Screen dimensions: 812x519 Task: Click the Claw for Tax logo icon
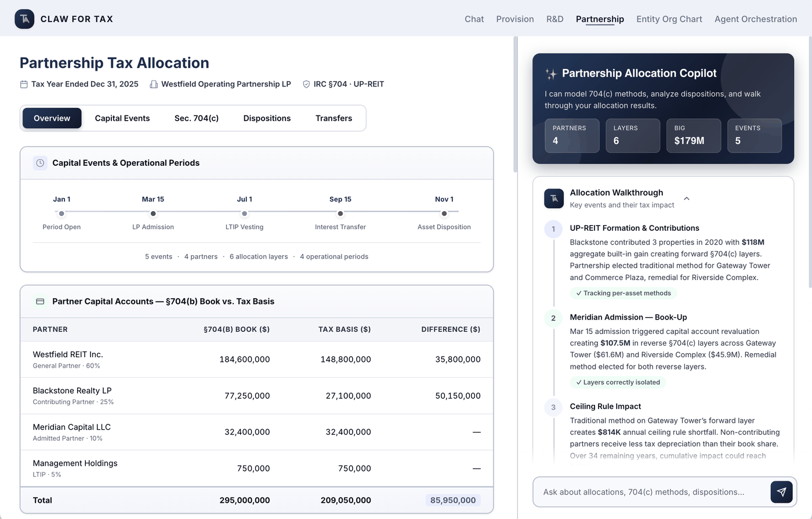[x=24, y=19]
